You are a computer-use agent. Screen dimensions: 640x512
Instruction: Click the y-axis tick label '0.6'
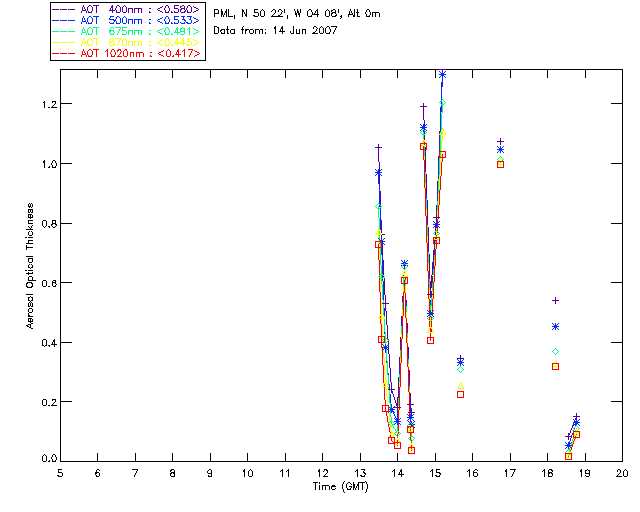49,283
